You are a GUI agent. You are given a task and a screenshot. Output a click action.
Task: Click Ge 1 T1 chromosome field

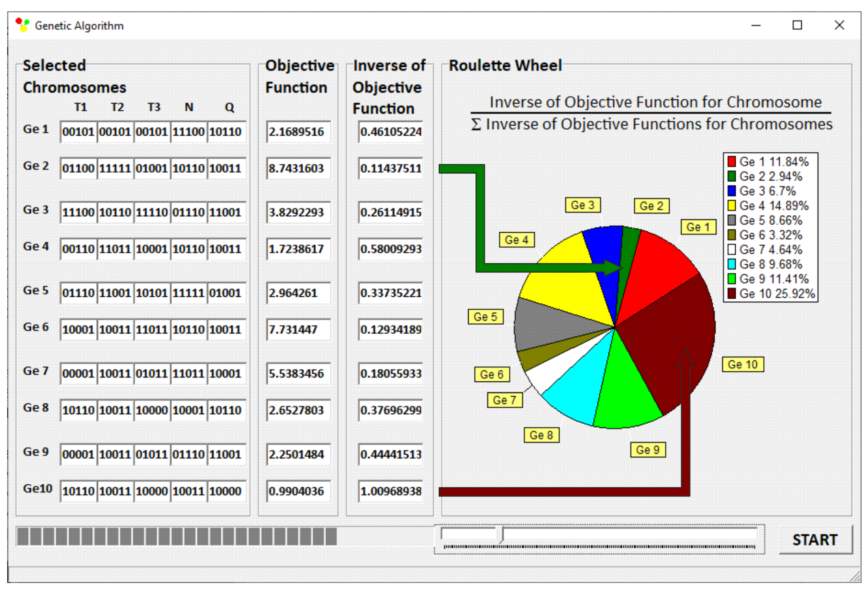pyautogui.click(x=78, y=132)
